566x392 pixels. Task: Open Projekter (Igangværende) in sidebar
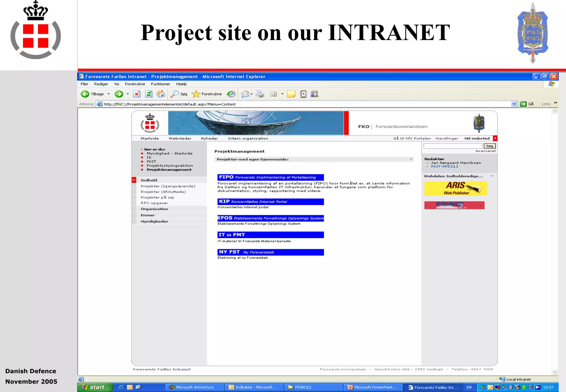pyautogui.click(x=168, y=186)
